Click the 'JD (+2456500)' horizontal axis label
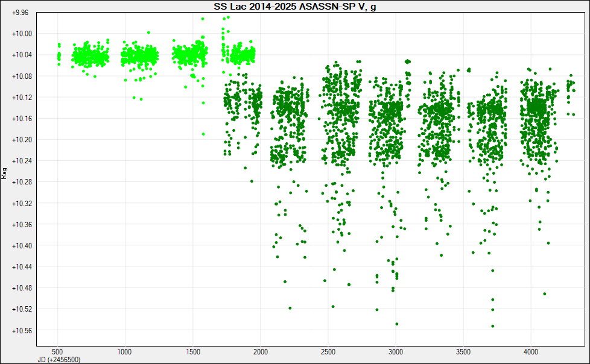This screenshot has height=364, width=590. pos(59,360)
